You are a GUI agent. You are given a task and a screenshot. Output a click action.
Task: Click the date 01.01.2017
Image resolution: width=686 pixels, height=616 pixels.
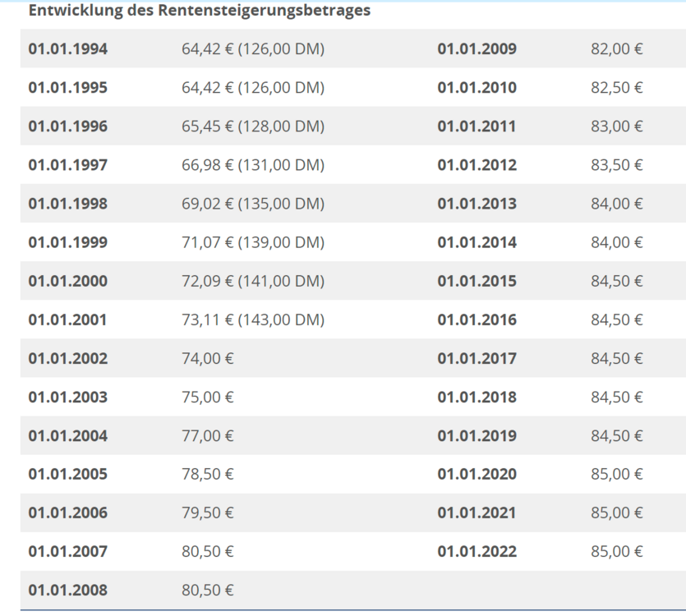(x=477, y=358)
